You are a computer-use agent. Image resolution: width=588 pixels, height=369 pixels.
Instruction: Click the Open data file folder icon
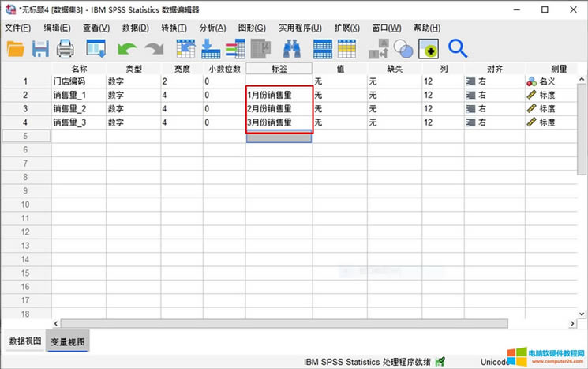(x=16, y=49)
